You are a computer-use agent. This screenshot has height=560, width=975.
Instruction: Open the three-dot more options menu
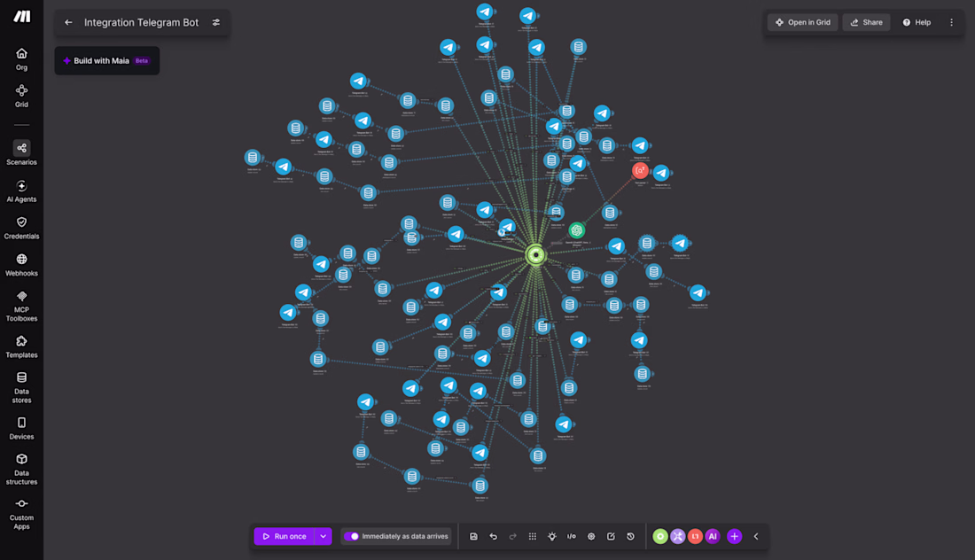click(951, 22)
